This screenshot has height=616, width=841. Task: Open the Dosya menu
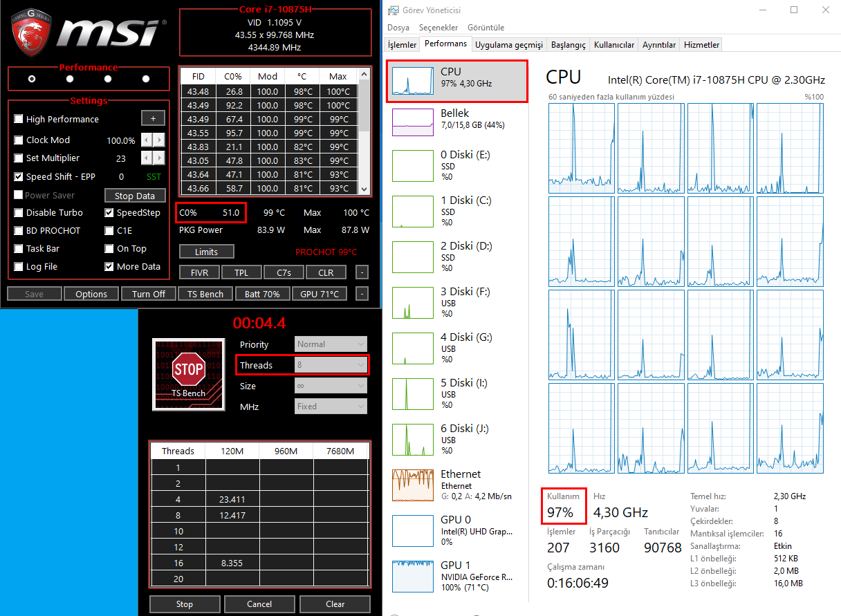click(x=398, y=28)
